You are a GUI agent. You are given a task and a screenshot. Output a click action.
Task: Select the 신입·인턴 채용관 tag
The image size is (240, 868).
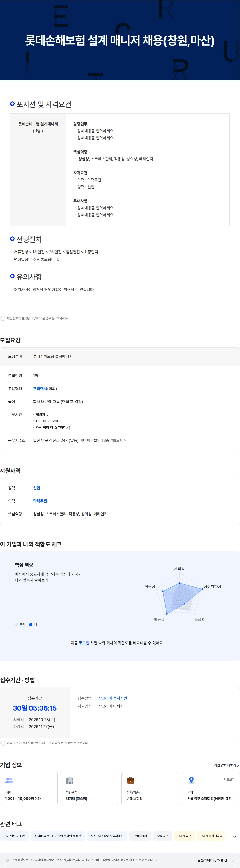(14, 836)
